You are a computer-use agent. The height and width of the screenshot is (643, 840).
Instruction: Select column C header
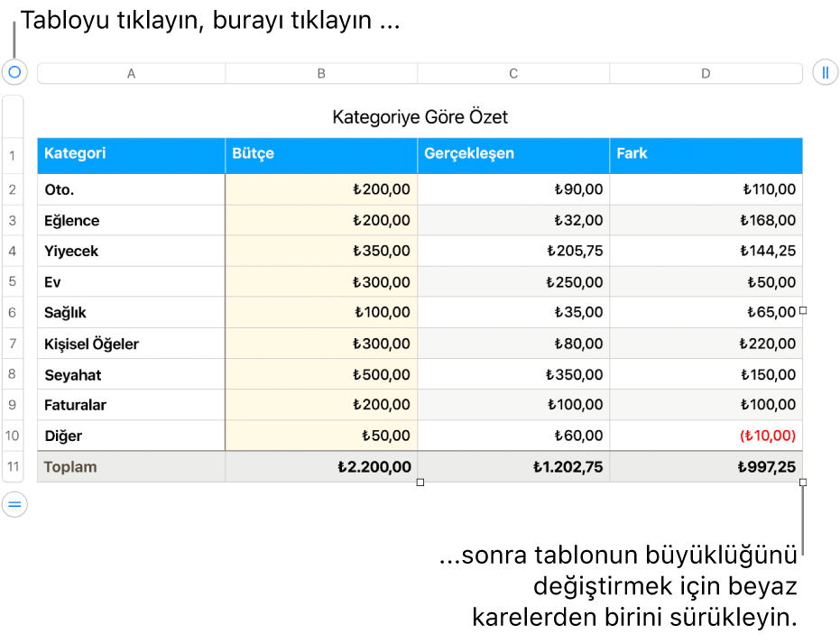[513, 73]
